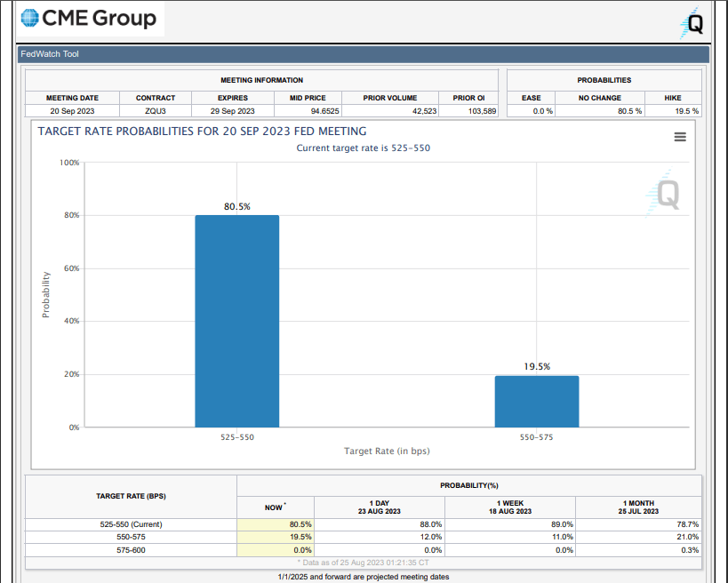The width and height of the screenshot is (728, 583).
Task: Click the projected meeting dates note
Action: [364, 577]
